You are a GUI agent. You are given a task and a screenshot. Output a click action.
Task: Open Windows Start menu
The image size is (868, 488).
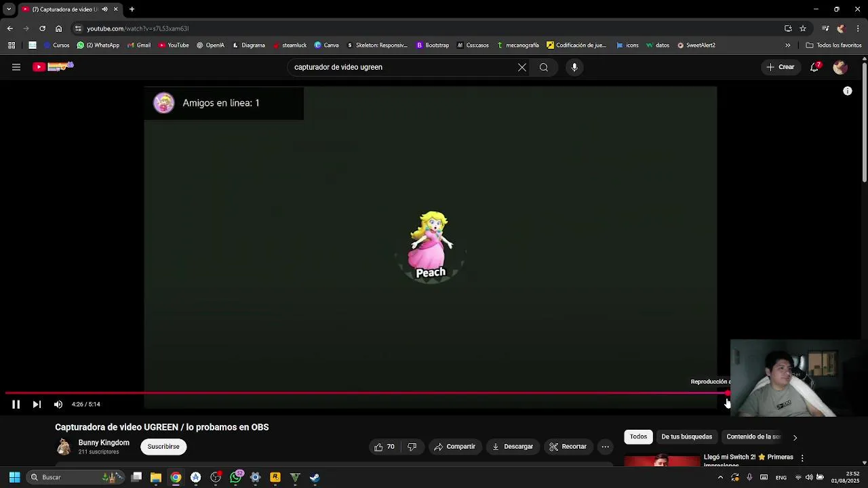coord(14,477)
